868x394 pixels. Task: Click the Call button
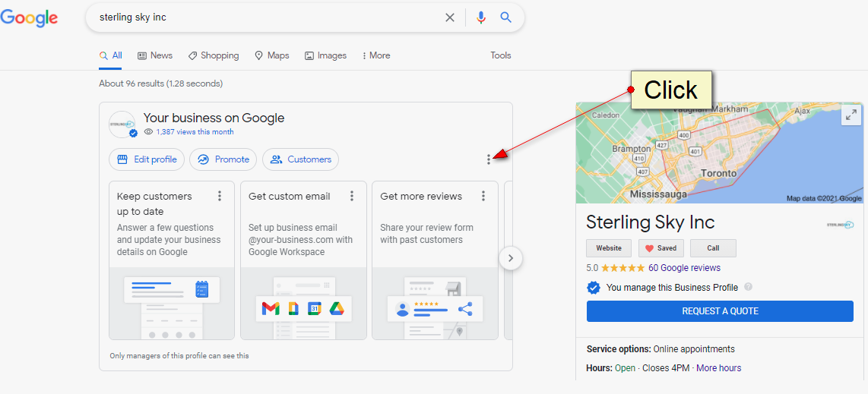coord(713,248)
